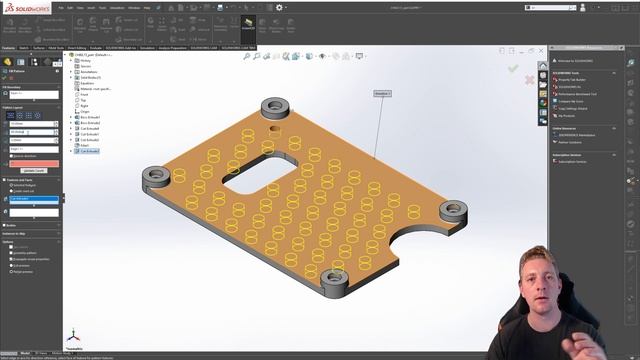The width and height of the screenshot is (640, 360).
Task: Open the Appearances color ball tab in task pane
Action: (x=543, y=103)
